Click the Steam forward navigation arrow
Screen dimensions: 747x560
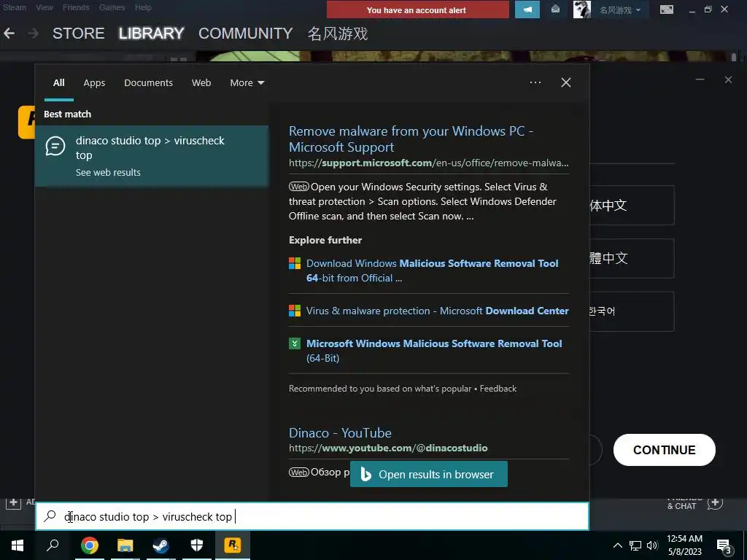(33, 34)
